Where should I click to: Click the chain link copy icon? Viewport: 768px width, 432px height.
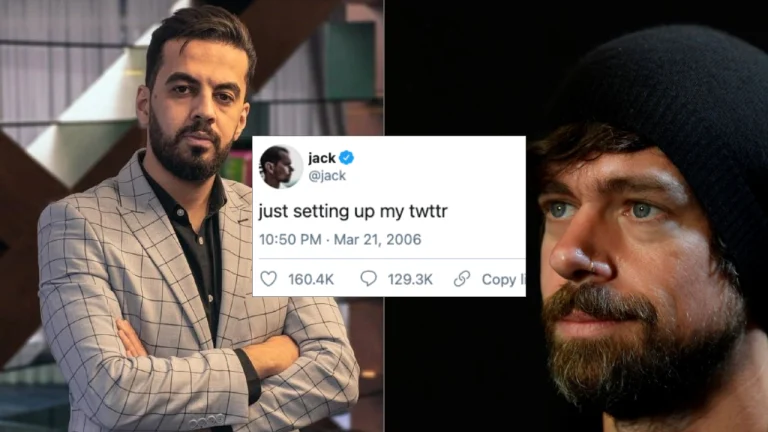[462, 279]
